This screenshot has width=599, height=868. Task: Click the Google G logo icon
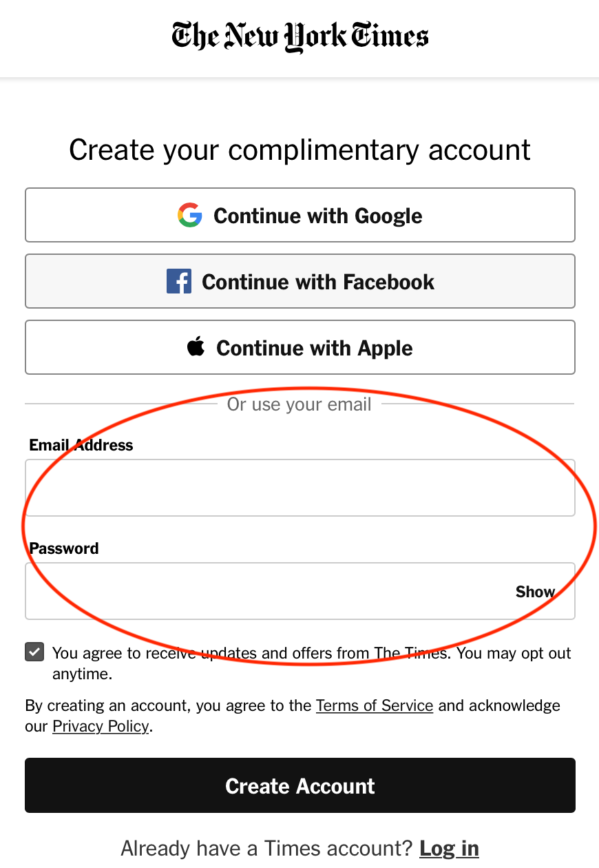coord(189,216)
